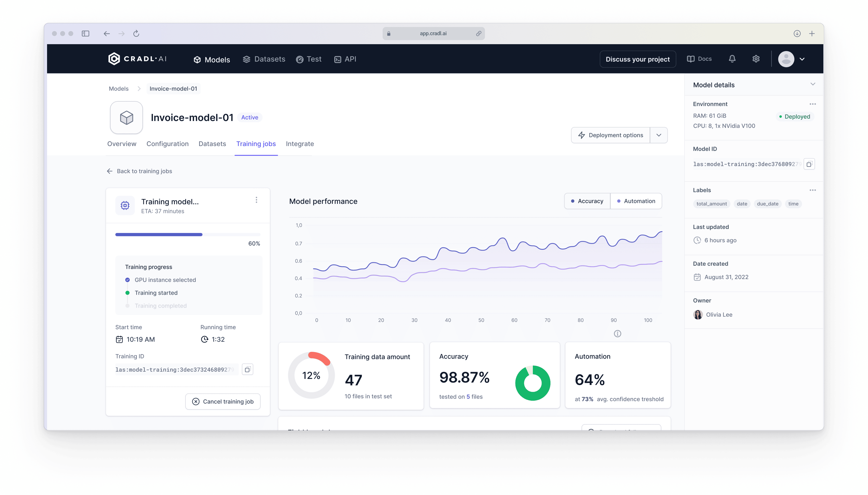Toggle the Automation series on the chart
The image size is (868, 495).
point(636,201)
